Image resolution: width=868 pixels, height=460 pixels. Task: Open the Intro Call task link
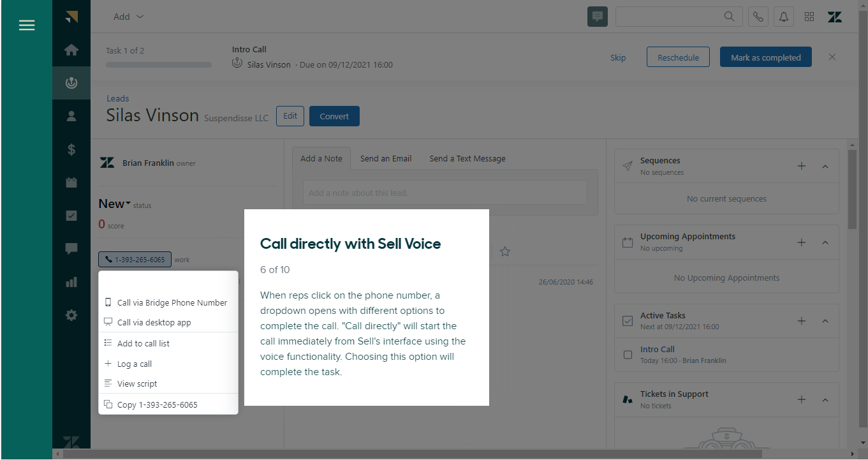[x=658, y=349]
